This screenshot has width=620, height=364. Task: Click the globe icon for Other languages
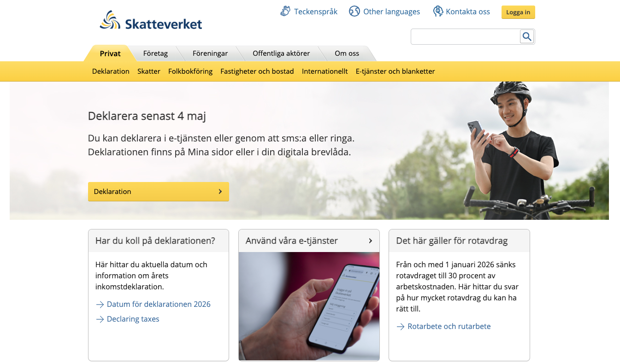[354, 11]
